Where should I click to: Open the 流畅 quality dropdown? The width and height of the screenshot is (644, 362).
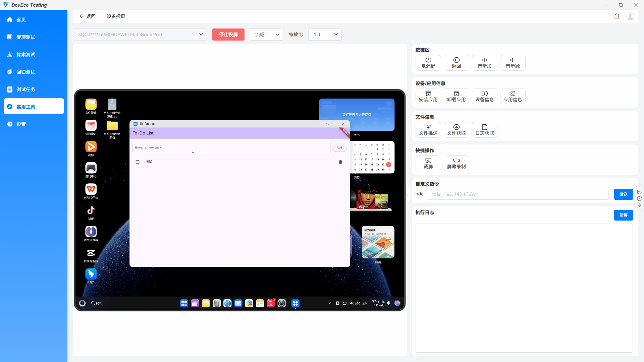pyautogui.click(x=266, y=34)
